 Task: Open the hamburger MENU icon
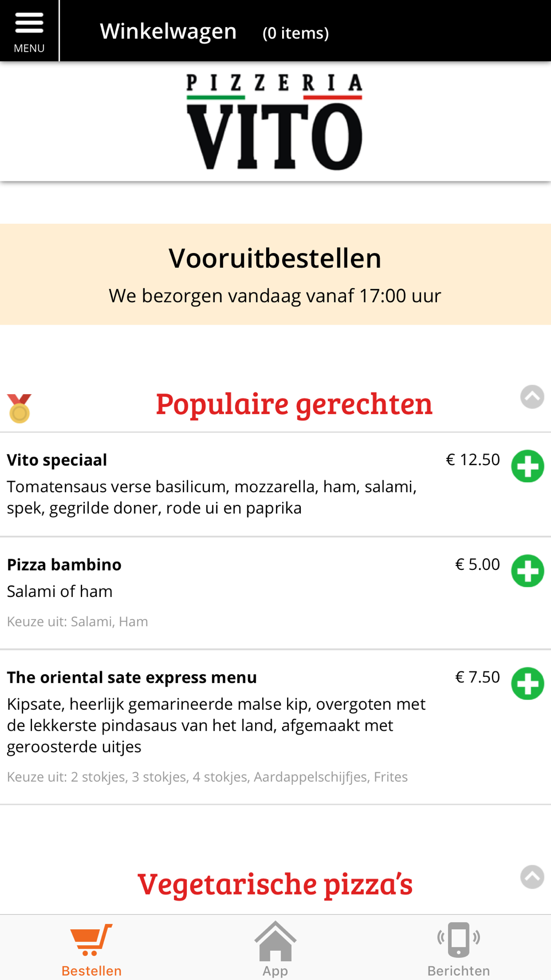29,30
